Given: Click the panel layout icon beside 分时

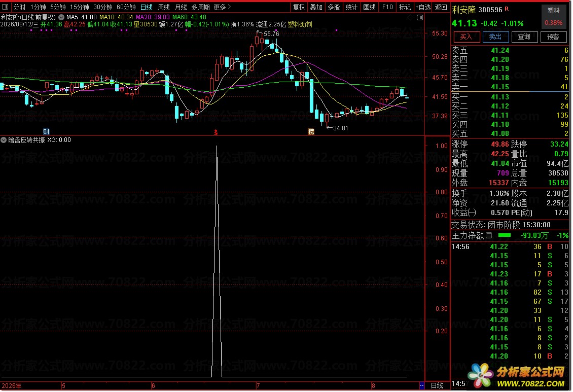Looking at the screenshot, I should tap(5, 7).
